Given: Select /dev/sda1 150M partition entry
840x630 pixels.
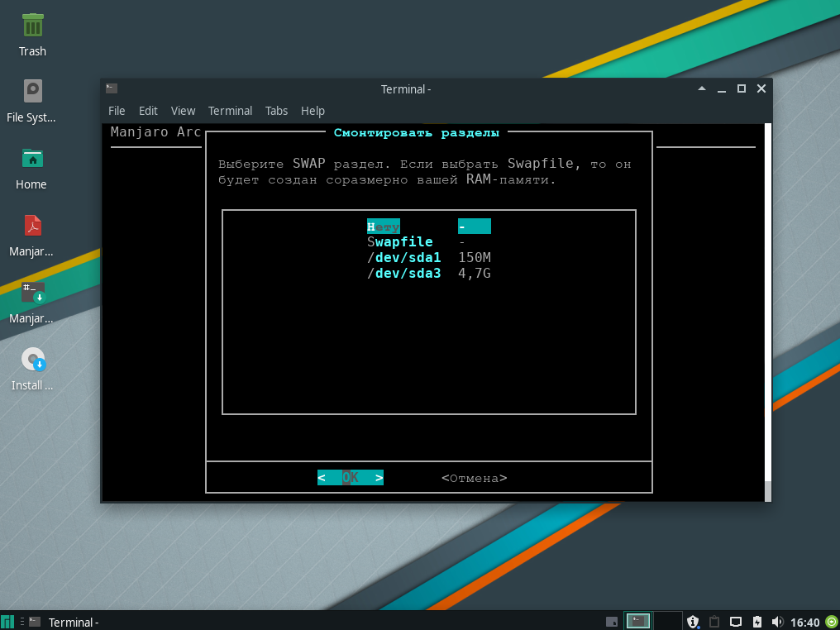Looking at the screenshot, I should pos(403,258).
